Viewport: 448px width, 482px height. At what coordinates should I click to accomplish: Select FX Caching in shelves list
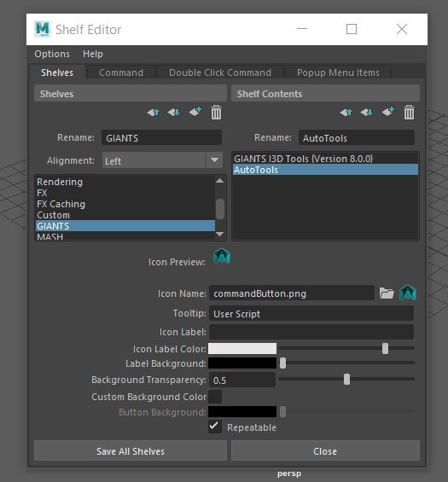coord(125,204)
